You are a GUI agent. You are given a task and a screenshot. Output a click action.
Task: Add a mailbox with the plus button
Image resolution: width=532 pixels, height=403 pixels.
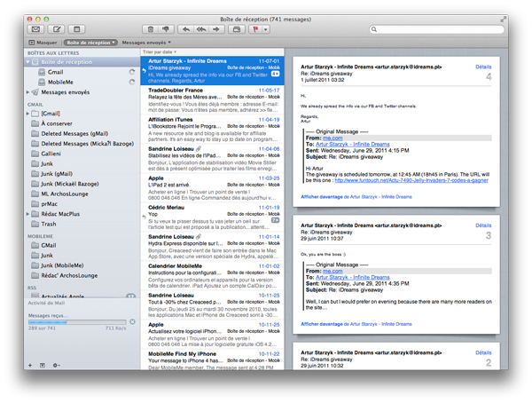30,366
